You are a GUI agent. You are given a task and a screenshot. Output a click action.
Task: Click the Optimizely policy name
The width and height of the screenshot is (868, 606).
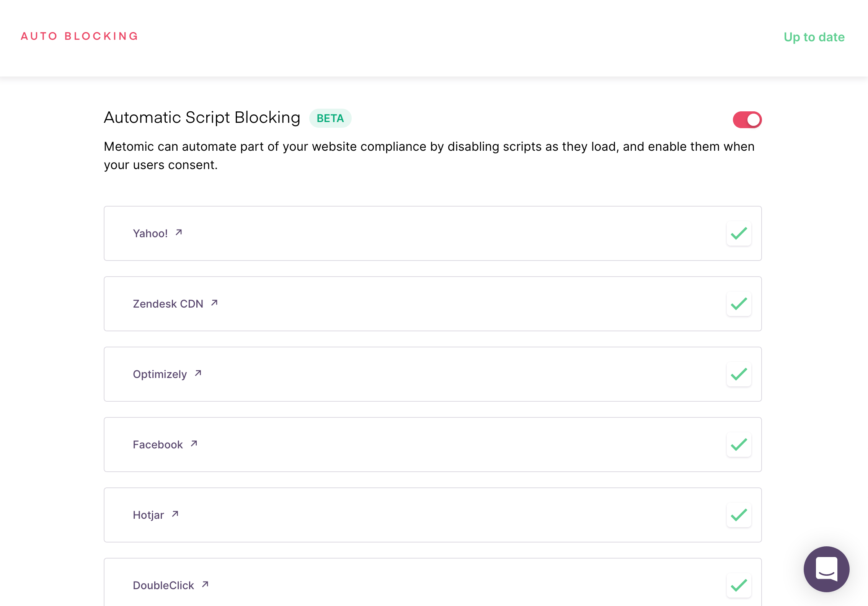coord(160,374)
